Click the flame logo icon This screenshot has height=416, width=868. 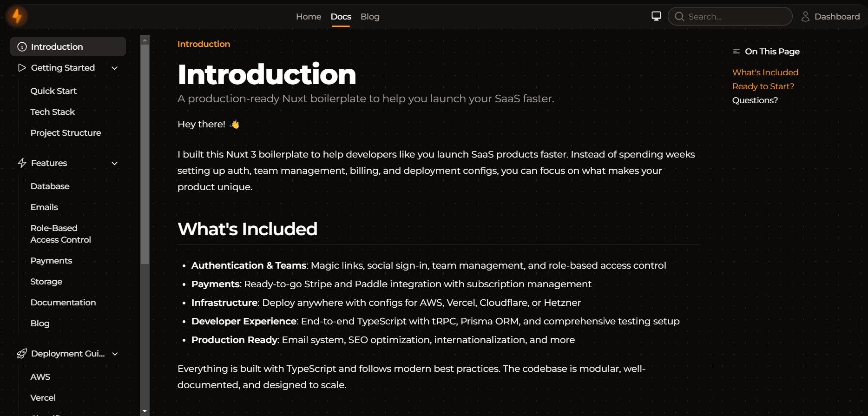(17, 16)
